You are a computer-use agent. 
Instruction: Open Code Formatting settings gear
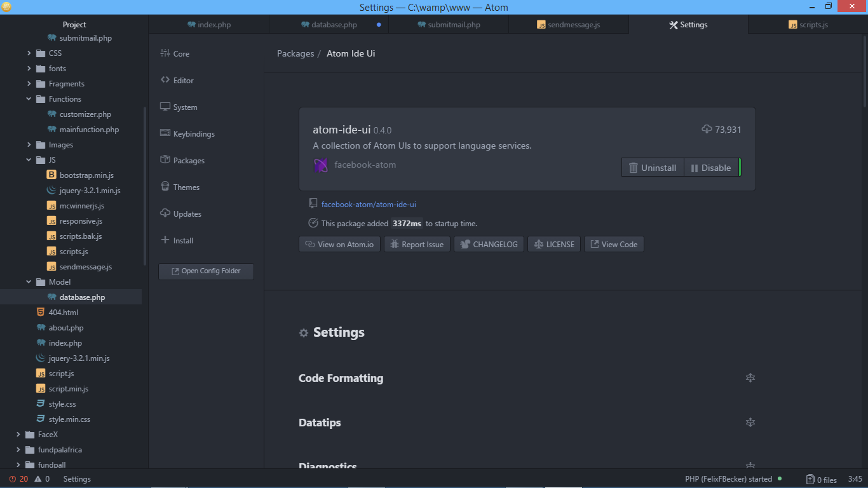point(750,378)
